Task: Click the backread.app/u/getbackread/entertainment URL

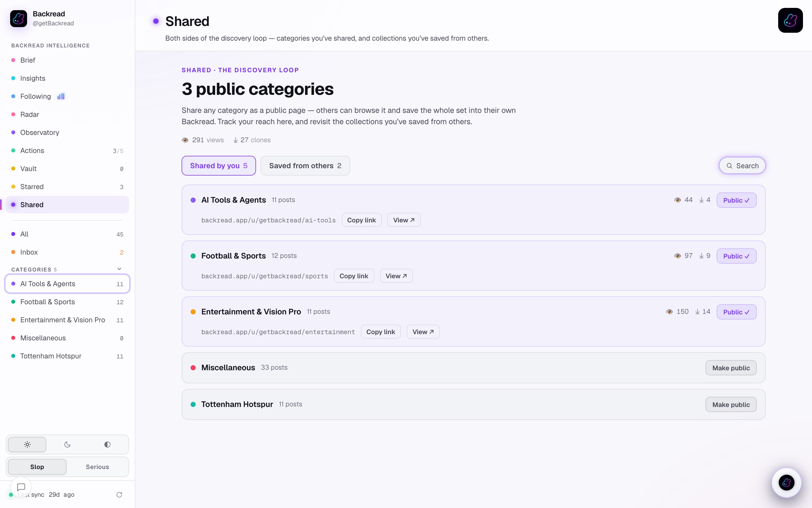Action: click(x=278, y=332)
